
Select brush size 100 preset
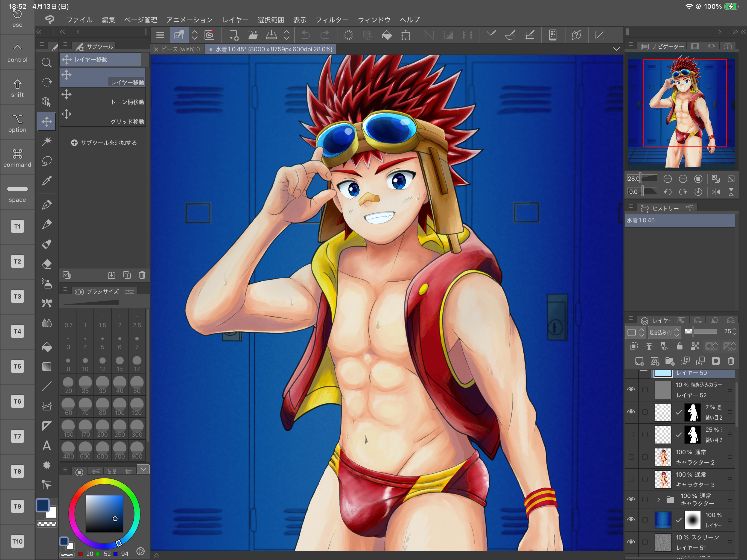click(119, 407)
